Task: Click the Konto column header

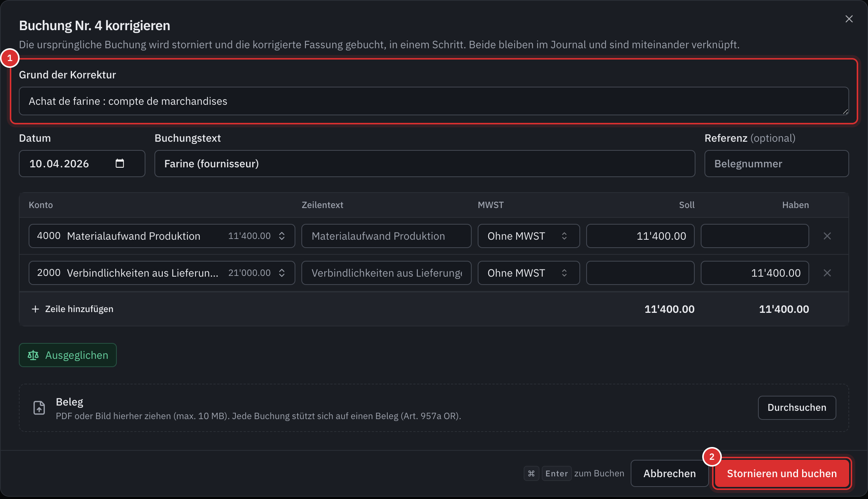Action: tap(41, 205)
